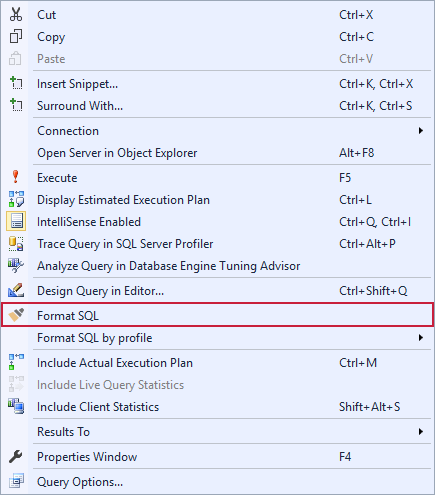Choose Surround With... menu entry
The width and height of the screenshot is (435, 495).
pos(217,106)
